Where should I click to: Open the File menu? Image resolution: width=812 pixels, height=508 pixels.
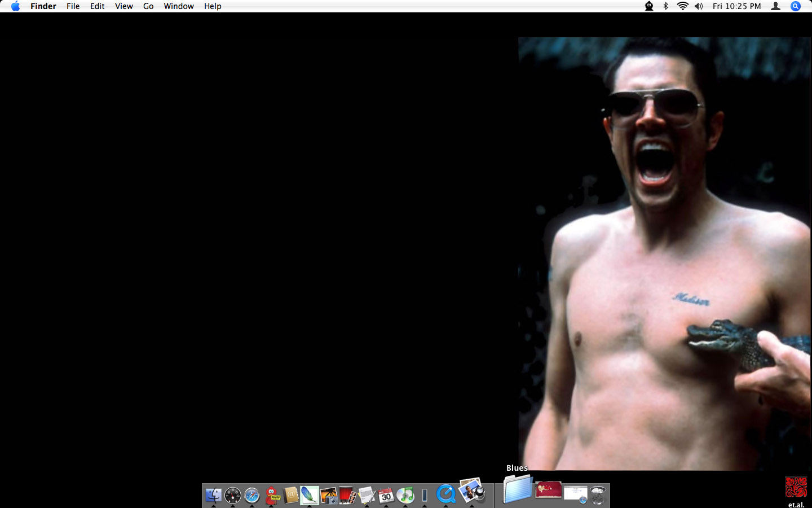73,6
